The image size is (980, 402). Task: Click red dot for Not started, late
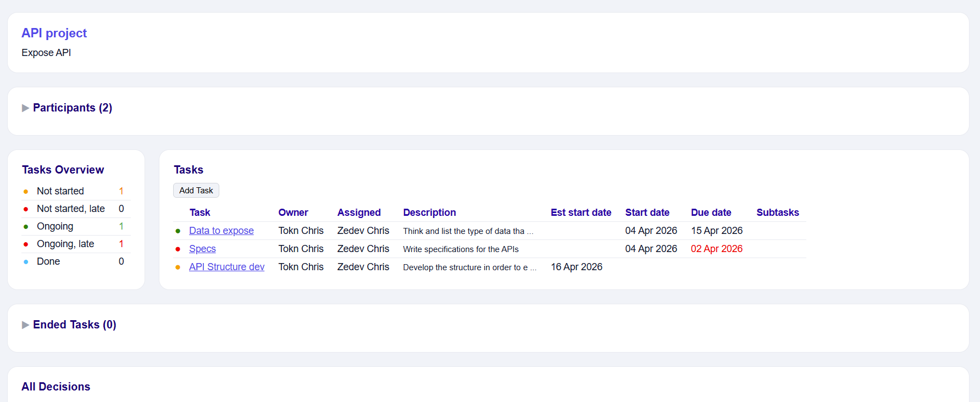pyautogui.click(x=26, y=209)
